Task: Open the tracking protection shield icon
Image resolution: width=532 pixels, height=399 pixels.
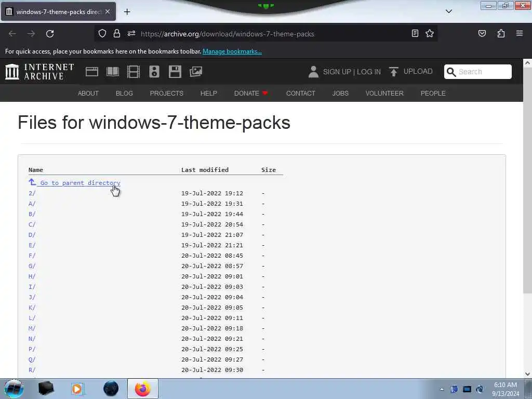Action: (102, 33)
